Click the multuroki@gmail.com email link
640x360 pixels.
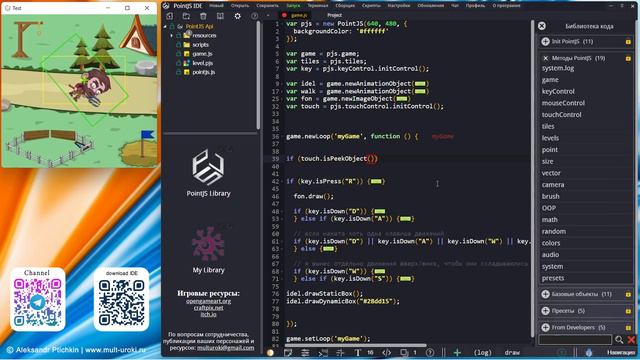click(x=225, y=348)
